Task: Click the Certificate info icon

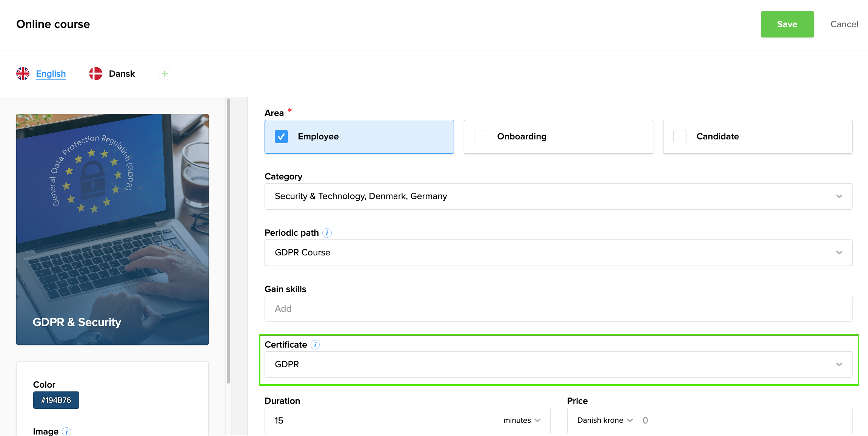Action: [x=315, y=345]
